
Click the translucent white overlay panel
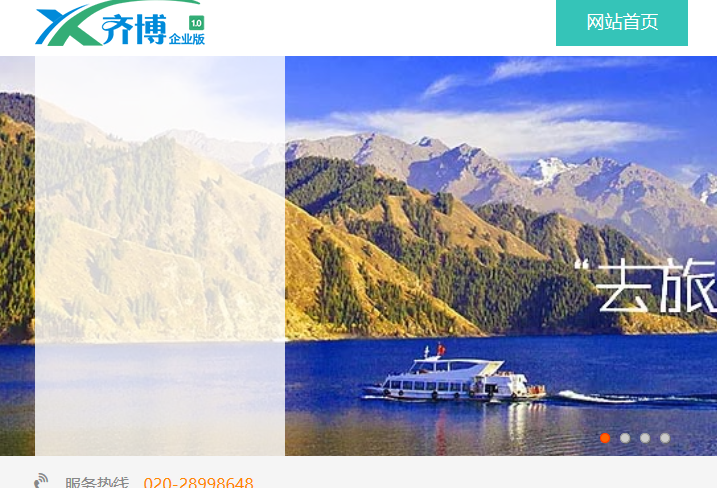160,256
